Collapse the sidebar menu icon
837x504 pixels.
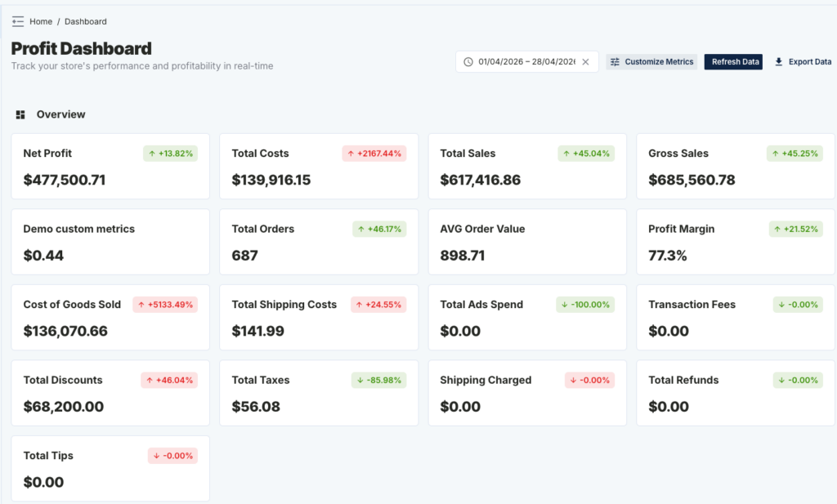coord(18,21)
